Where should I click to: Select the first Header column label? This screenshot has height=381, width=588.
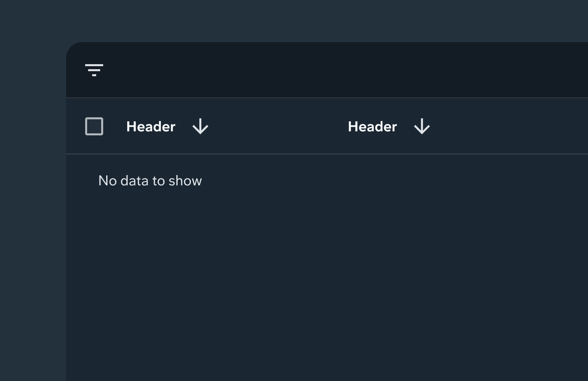[151, 127]
